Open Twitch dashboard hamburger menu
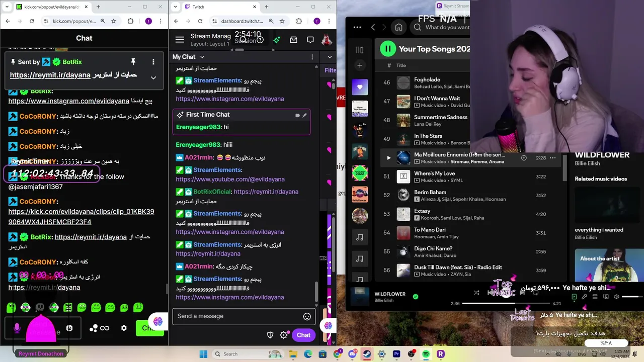Screen dimensions: 644x362 180,40
